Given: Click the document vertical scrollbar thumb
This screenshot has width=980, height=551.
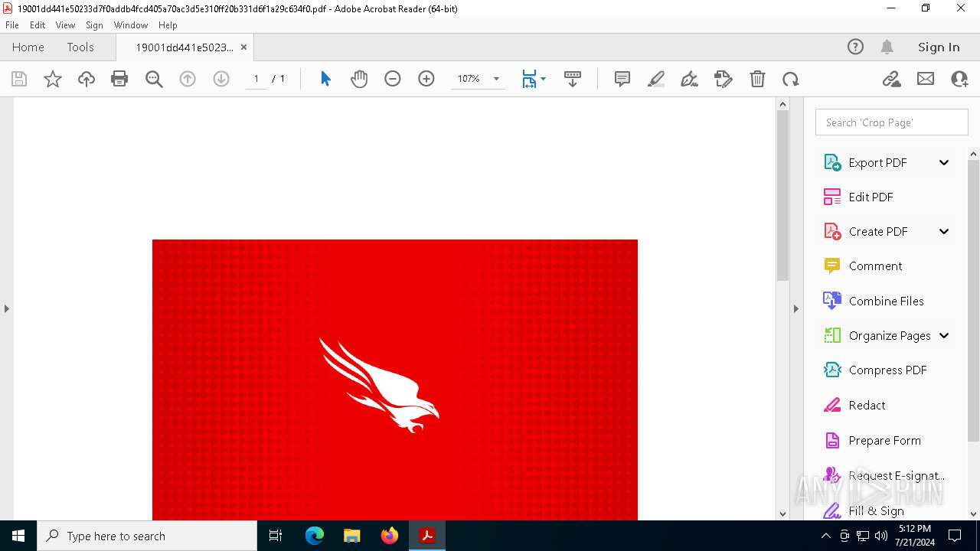Looking at the screenshot, I should point(782,195).
